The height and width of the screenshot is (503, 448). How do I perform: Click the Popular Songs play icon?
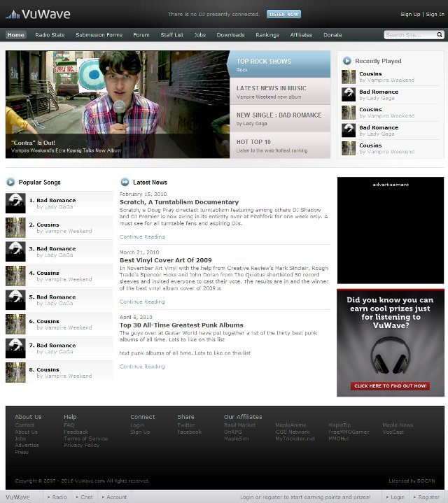[x=10, y=182]
